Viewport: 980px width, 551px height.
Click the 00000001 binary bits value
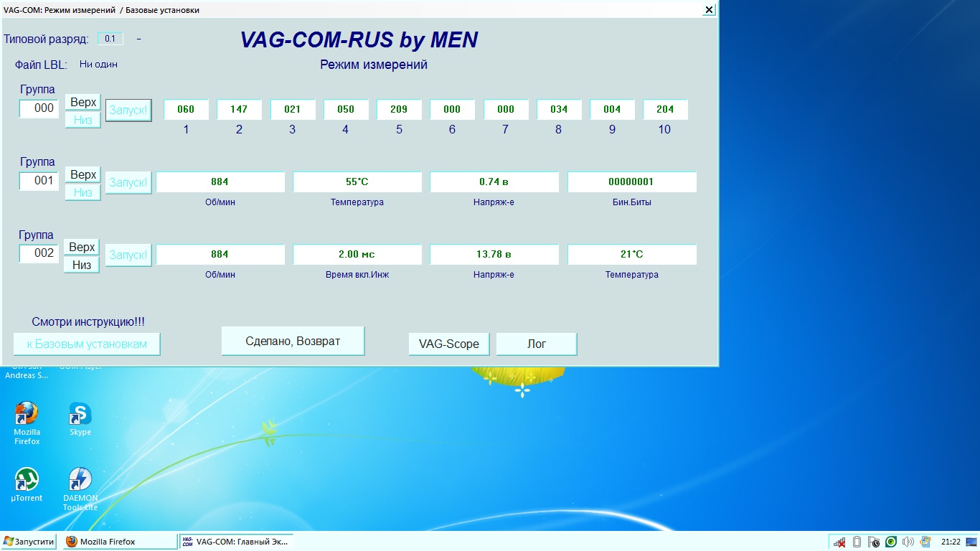[x=632, y=182]
